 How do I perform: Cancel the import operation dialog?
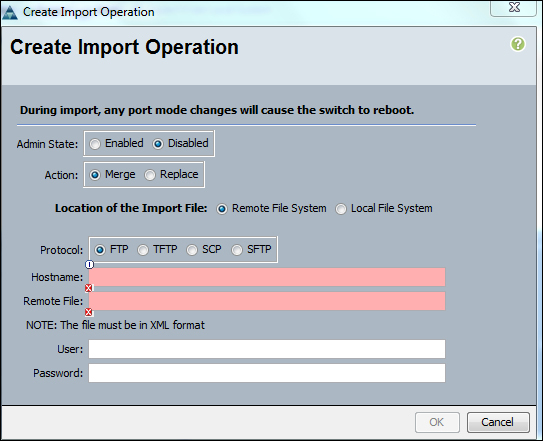click(498, 422)
